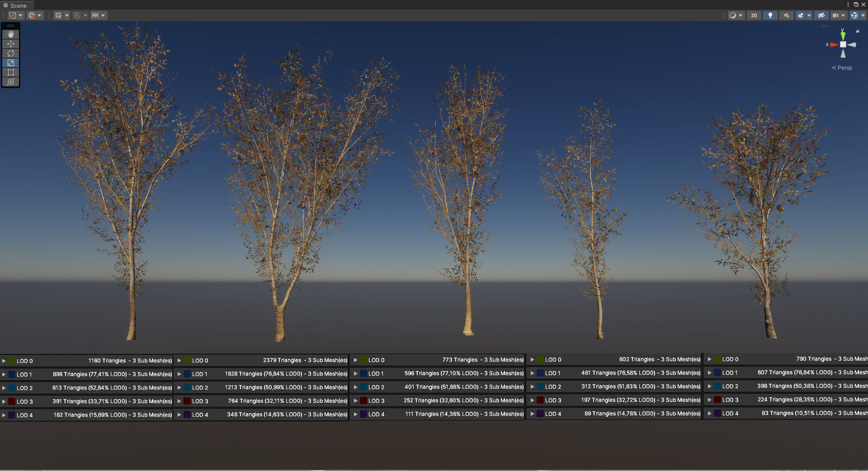Toggle hidden objects visibility
This screenshot has height=471, width=868.
pos(821,15)
